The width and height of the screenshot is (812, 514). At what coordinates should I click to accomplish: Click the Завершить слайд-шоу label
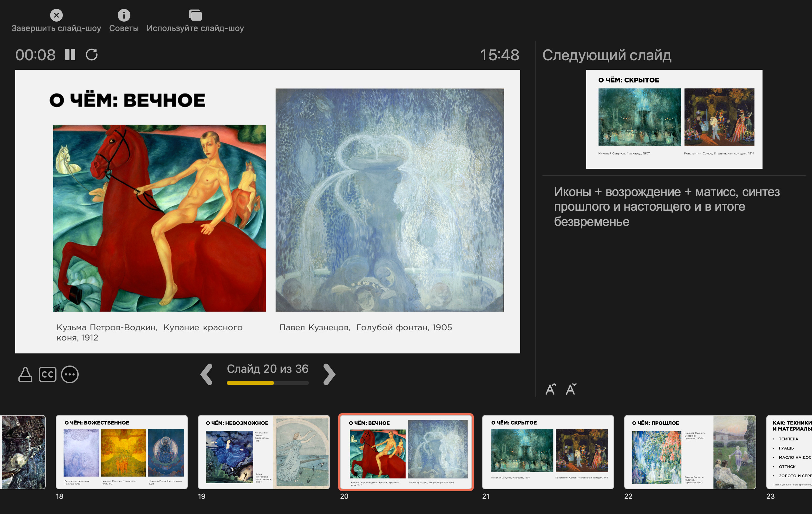(56, 28)
